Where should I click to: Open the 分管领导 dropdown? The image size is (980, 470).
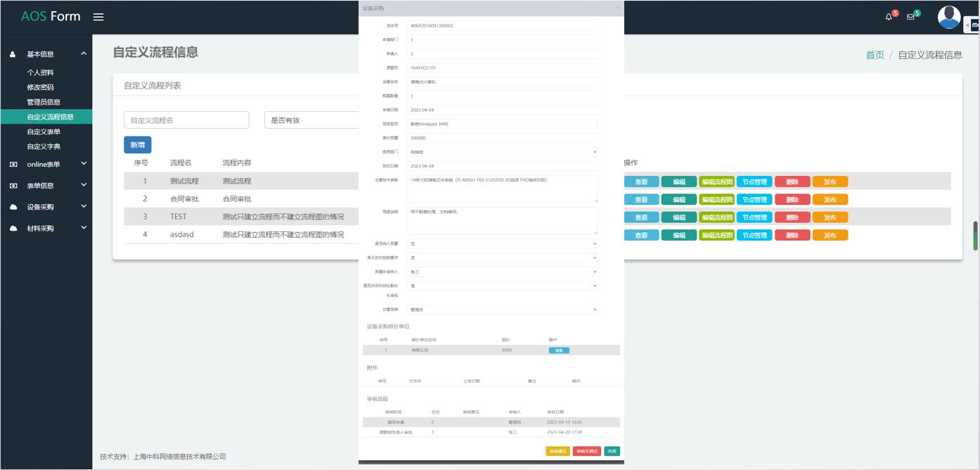point(502,310)
